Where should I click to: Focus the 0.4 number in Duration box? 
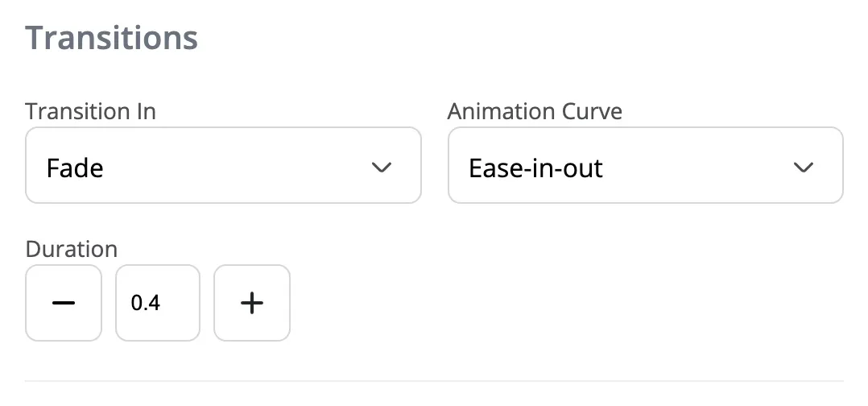coord(146,304)
